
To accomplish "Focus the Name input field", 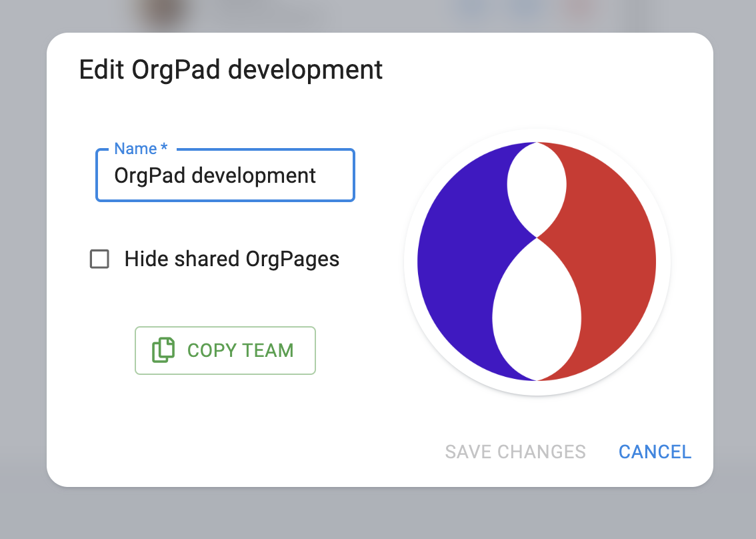I will [x=225, y=175].
